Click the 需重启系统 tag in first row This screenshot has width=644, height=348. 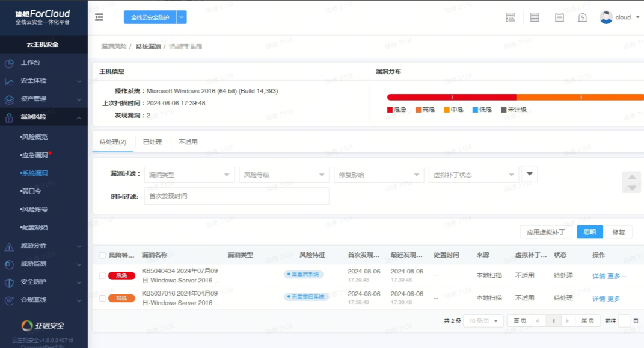(x=304, y=275)
